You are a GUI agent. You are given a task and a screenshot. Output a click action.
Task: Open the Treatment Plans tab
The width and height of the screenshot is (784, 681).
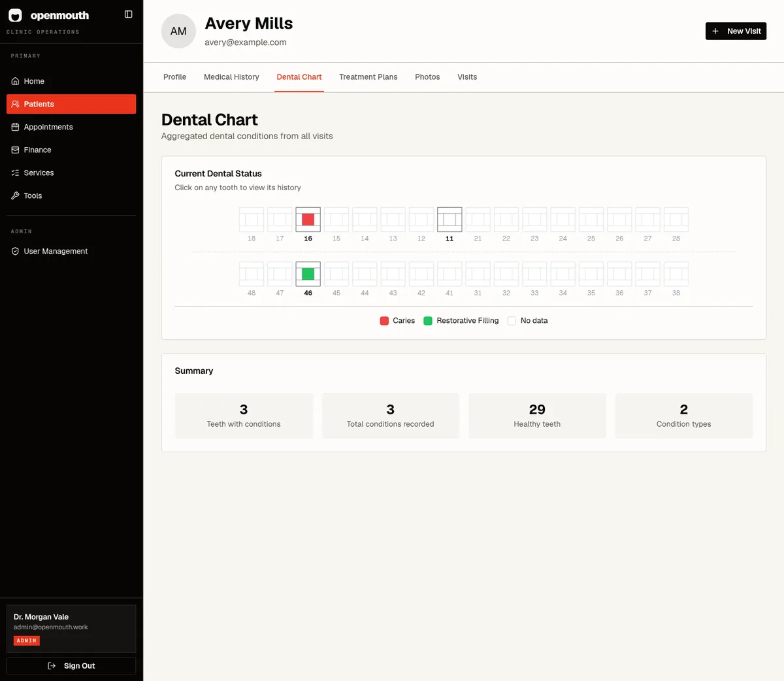pos(368,77)
